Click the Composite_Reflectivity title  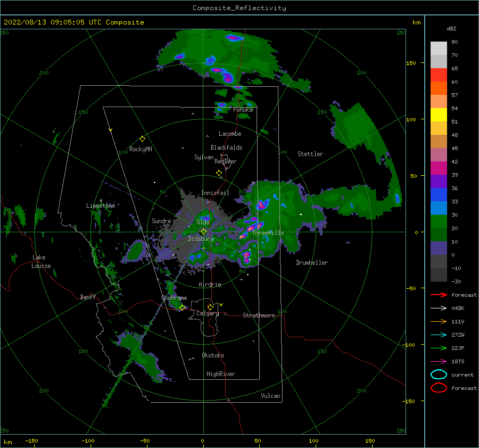coord(240,8)
